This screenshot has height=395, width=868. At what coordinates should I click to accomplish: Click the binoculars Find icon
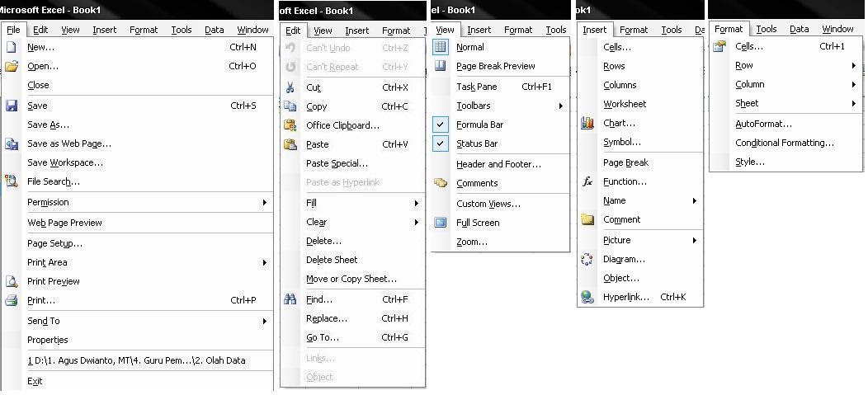coord(290,299)
